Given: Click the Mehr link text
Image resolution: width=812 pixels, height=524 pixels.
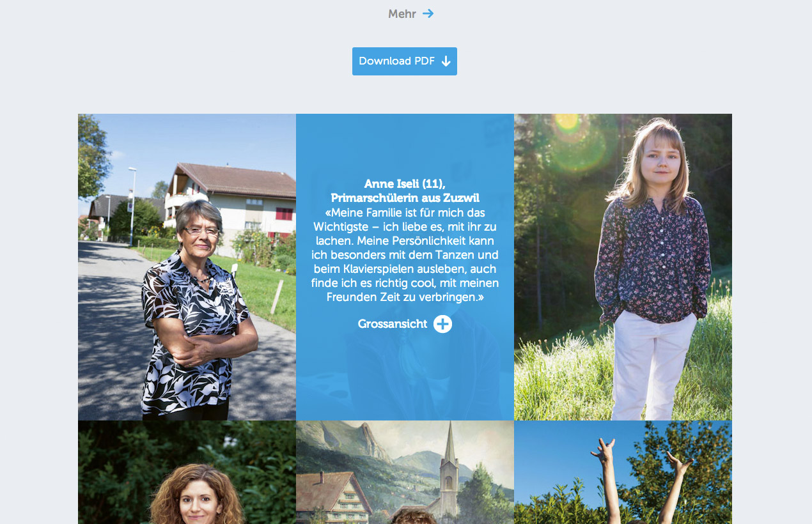Looking at the screenshot, I should pos(402,13).
